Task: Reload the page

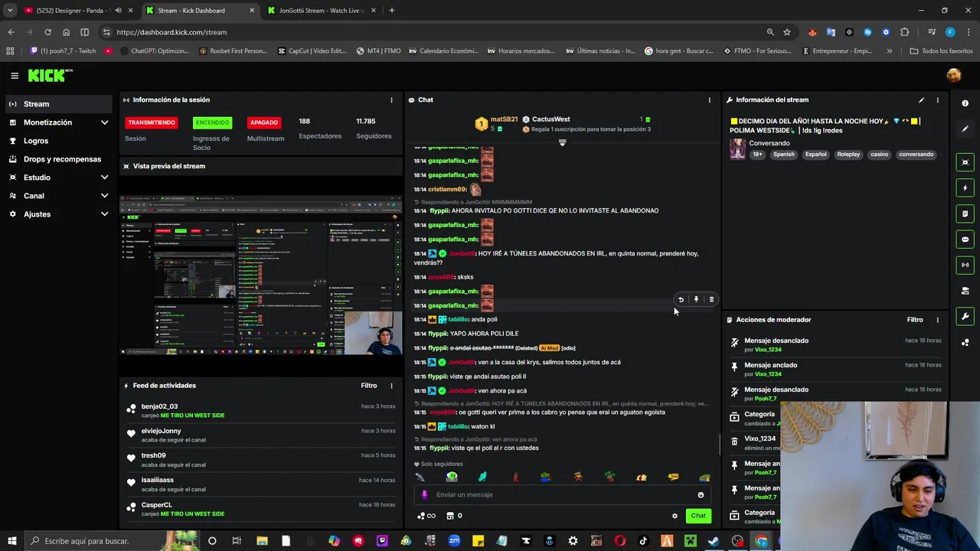Action: coord(47,32)
